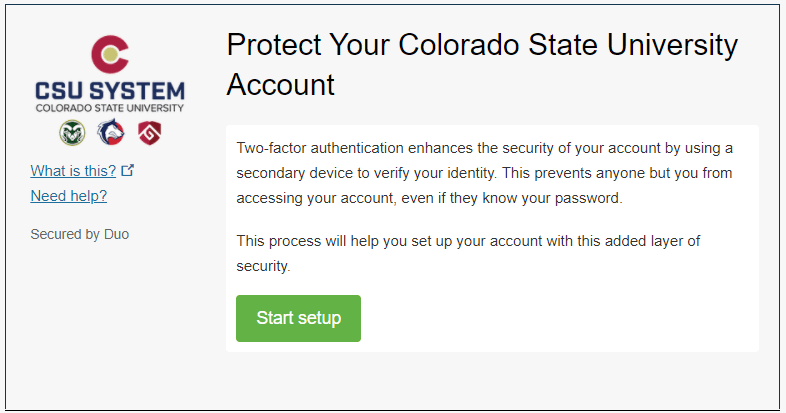Click the external link icon beside What is this
Screen dimensions: 786x413
pyautogui.click(x=127, y=170)
